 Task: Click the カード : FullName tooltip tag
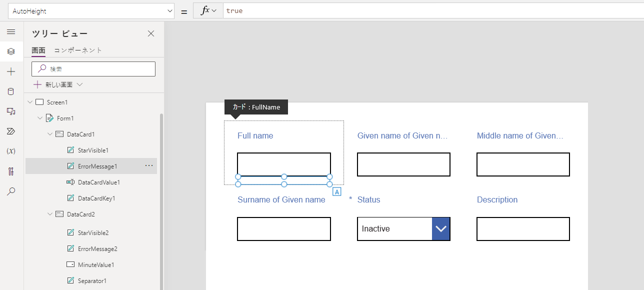256,107
